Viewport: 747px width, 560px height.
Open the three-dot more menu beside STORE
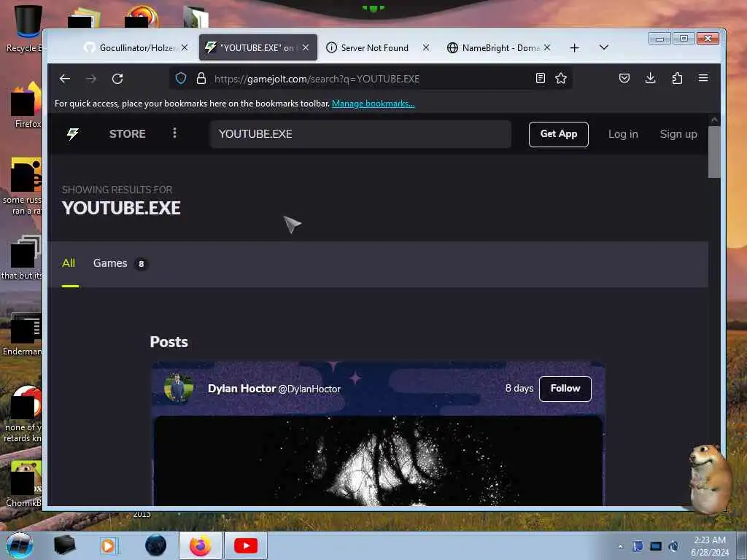tap(174, 133)
